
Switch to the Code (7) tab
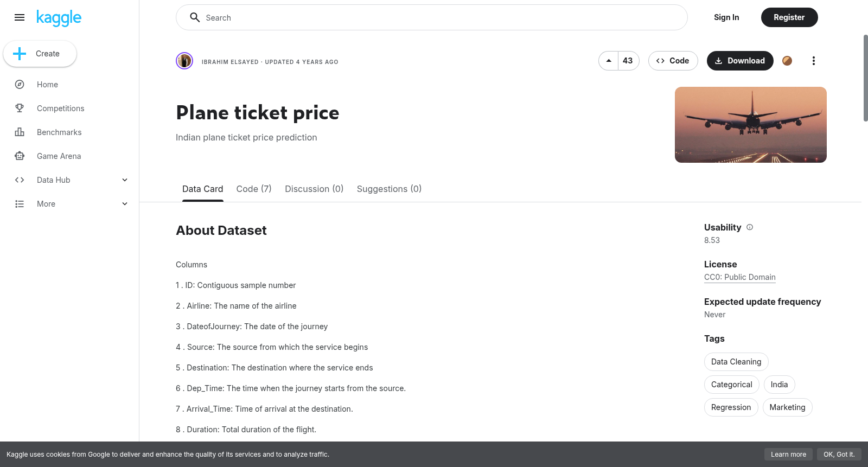click(x=254, y=189)
